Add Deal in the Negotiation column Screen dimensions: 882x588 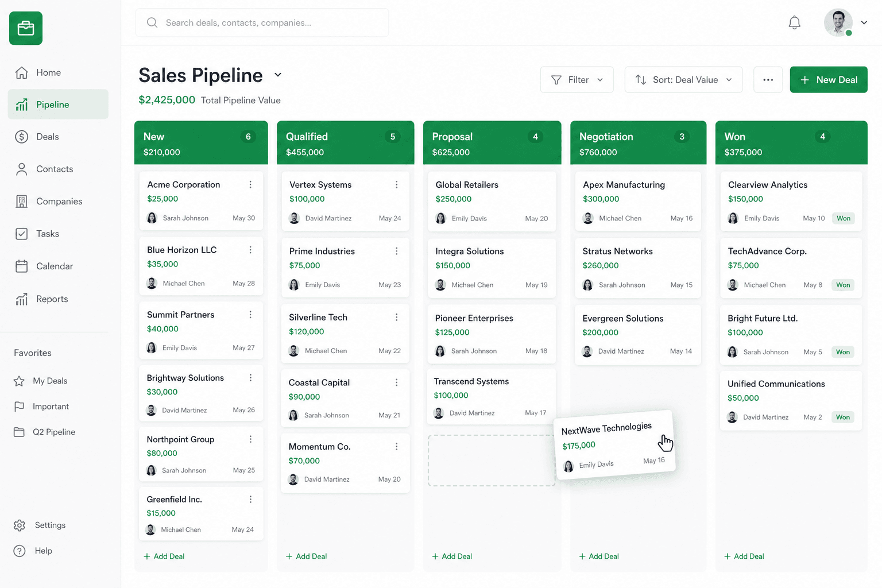[599, 556]
